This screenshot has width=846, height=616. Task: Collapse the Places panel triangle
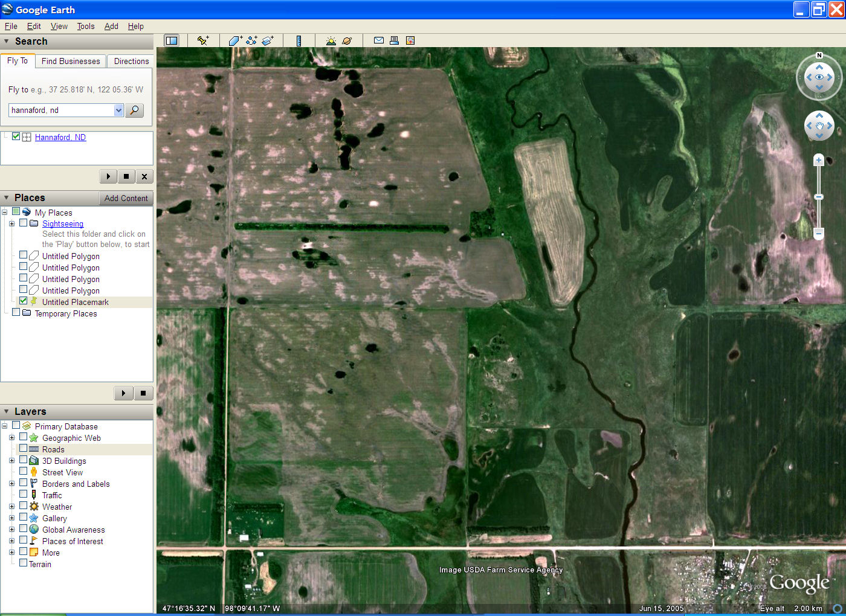coord(7,197)
